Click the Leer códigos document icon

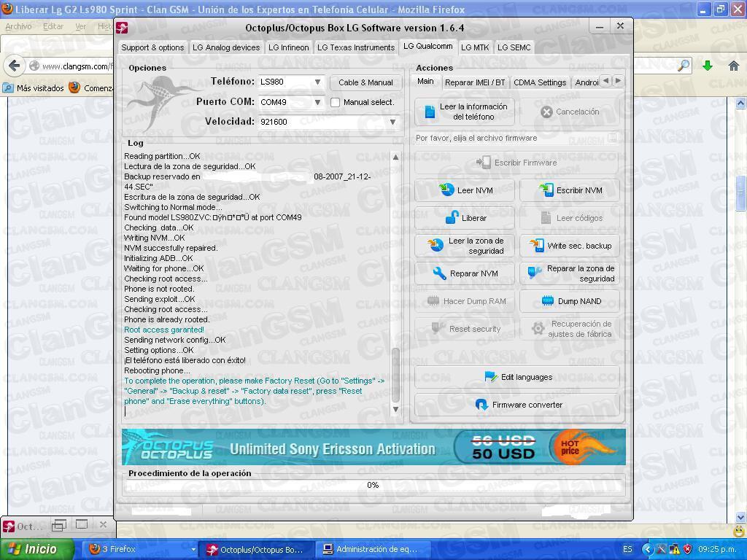tap(546, 217)
